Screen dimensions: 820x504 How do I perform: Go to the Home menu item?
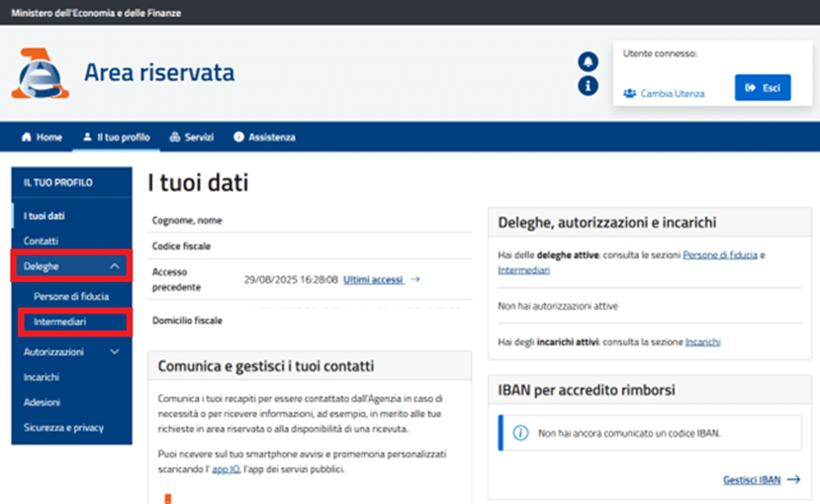coord(42,137)
